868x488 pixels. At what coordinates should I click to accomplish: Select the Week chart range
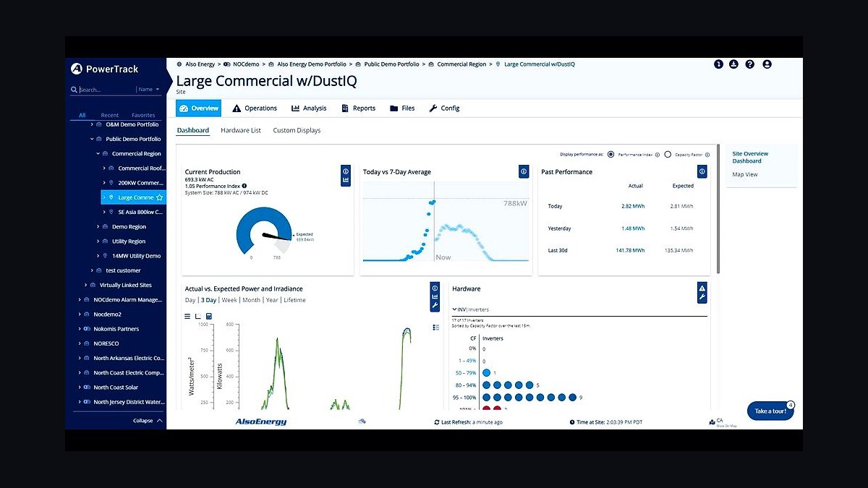coord(229,300)
